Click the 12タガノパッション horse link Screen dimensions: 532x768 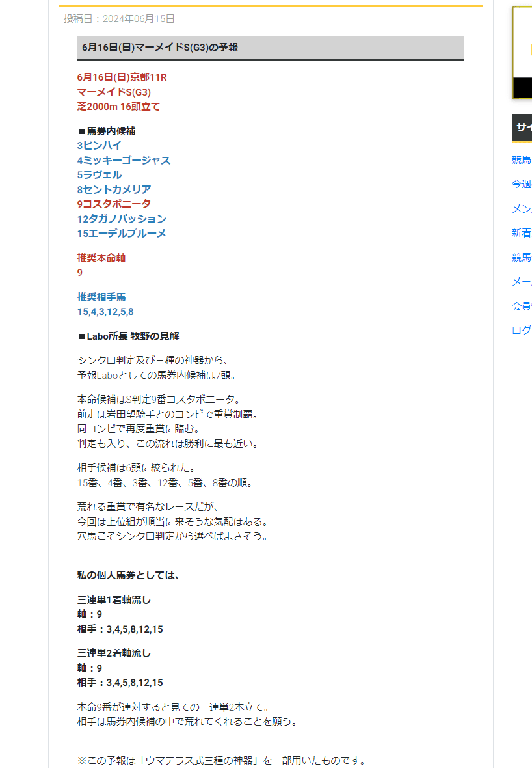tap(122, 219)
